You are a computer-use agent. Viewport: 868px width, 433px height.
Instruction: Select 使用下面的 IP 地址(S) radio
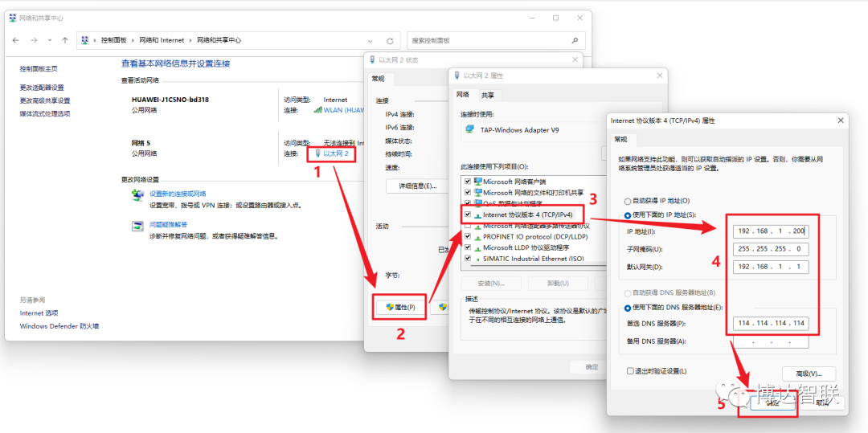627,215
